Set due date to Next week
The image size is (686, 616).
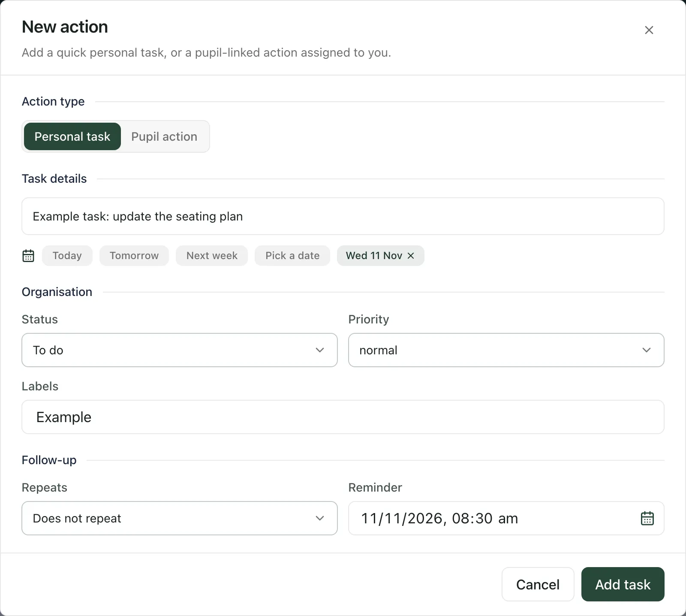(x=212, y=256)
